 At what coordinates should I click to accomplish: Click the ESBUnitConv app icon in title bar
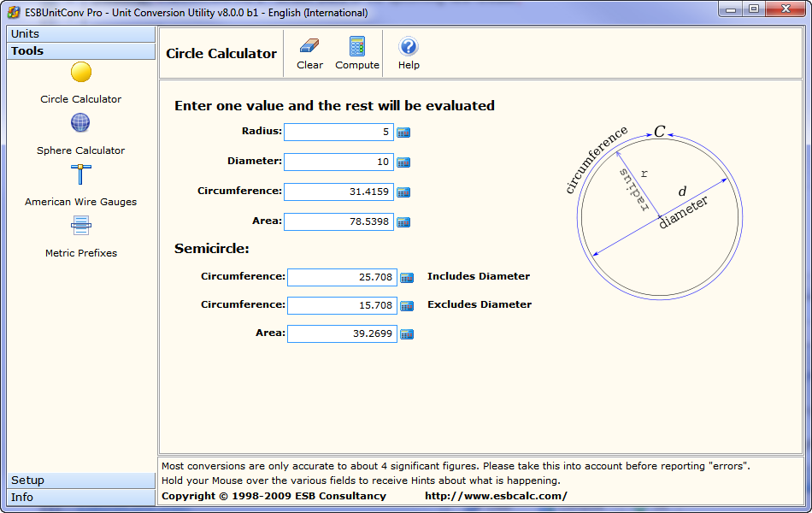pos(14,12)
